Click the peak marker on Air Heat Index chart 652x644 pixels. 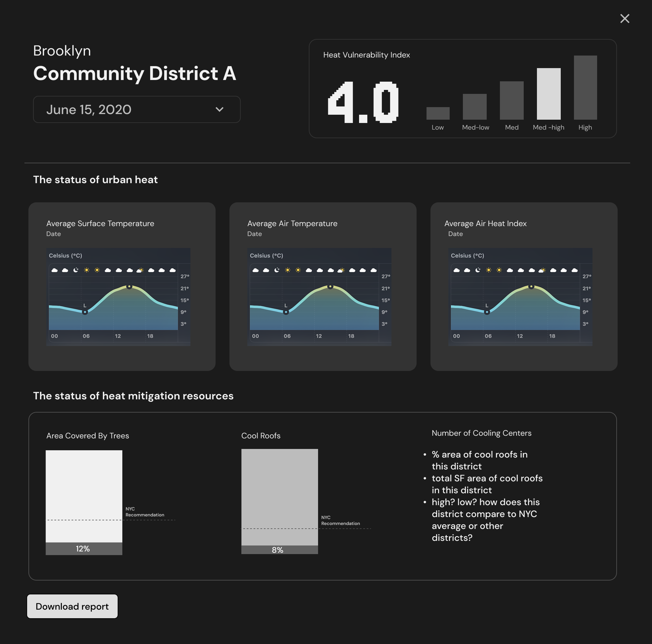531,287
